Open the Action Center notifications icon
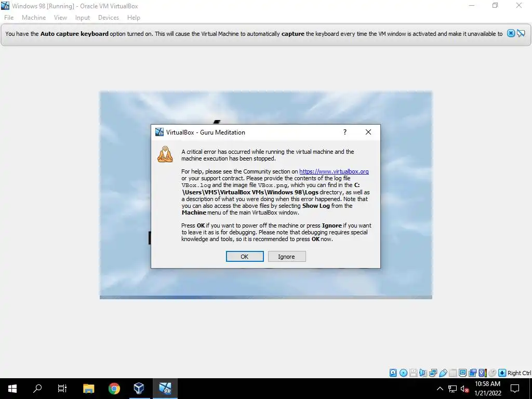532x399 pixels. pyautogui.click(x=515, y=389)
